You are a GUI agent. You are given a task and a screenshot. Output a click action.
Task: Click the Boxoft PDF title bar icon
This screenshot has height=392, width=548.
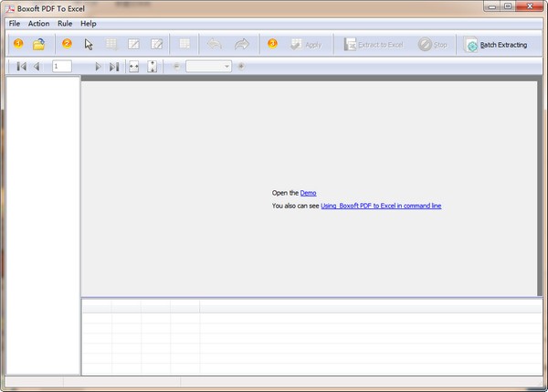coord(9,9)
